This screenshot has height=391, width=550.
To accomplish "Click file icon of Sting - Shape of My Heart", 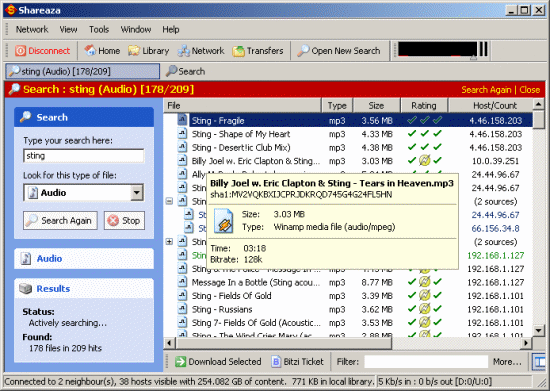I will tap(182, 134).
